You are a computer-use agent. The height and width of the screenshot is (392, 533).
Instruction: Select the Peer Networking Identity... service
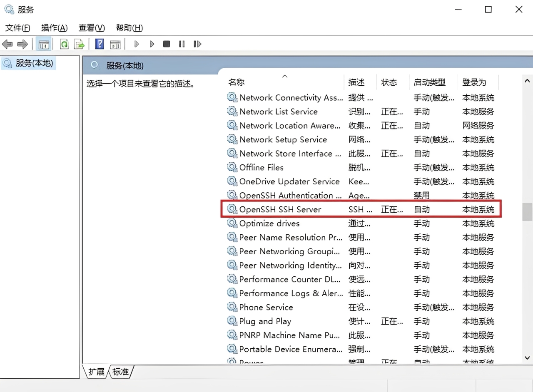point(361,265)
